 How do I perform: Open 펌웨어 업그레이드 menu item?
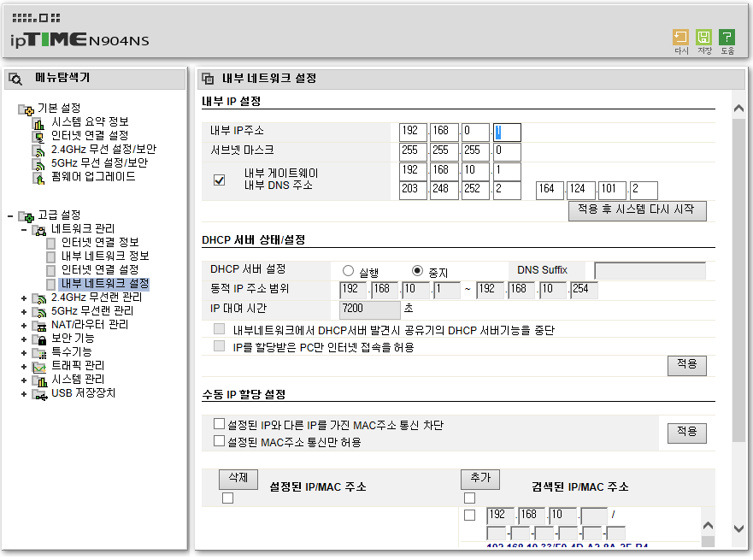(x=93, y=177)
